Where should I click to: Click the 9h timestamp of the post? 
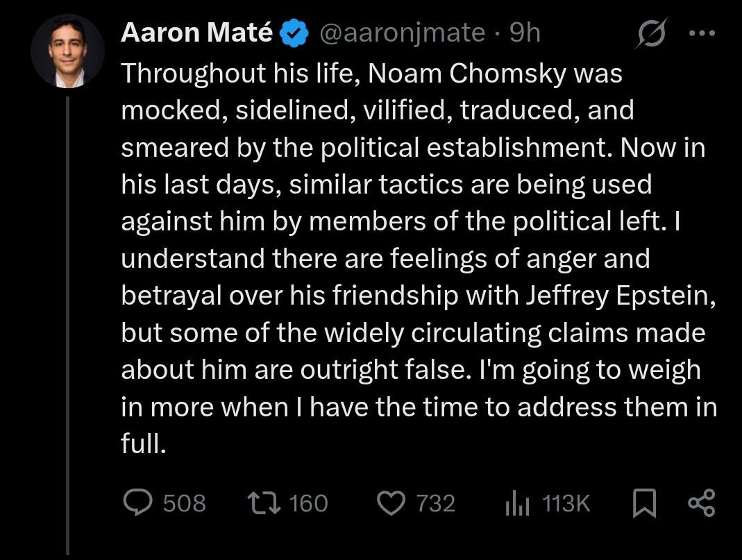click(x=524, y=33)
